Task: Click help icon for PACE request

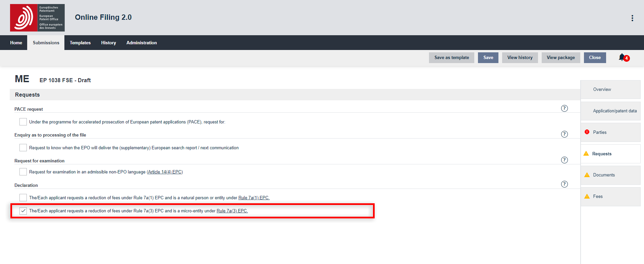Action: tap(565, 108)
